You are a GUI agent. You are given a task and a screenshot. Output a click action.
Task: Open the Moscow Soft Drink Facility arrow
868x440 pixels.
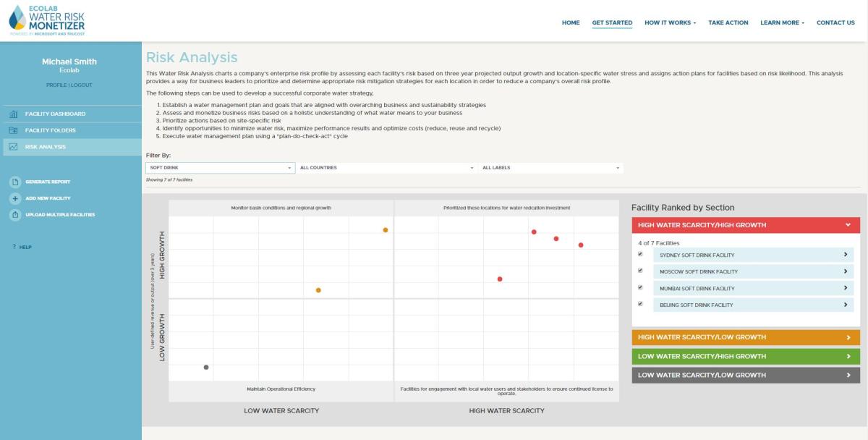(846, 271)
